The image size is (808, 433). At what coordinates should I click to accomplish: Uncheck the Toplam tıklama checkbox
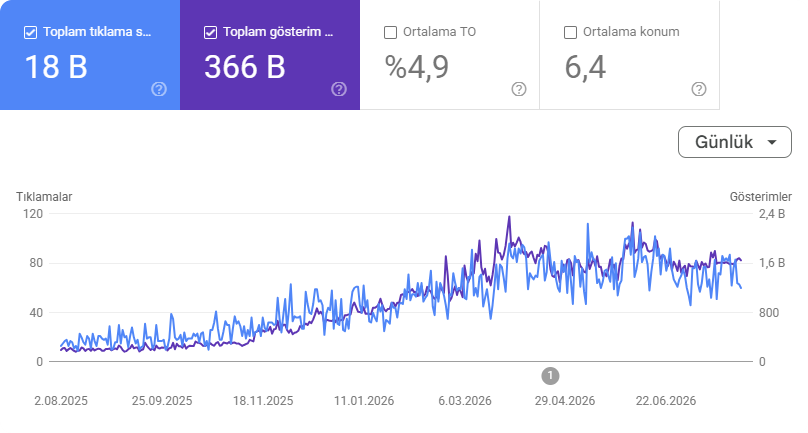click(x=30, y=32)
